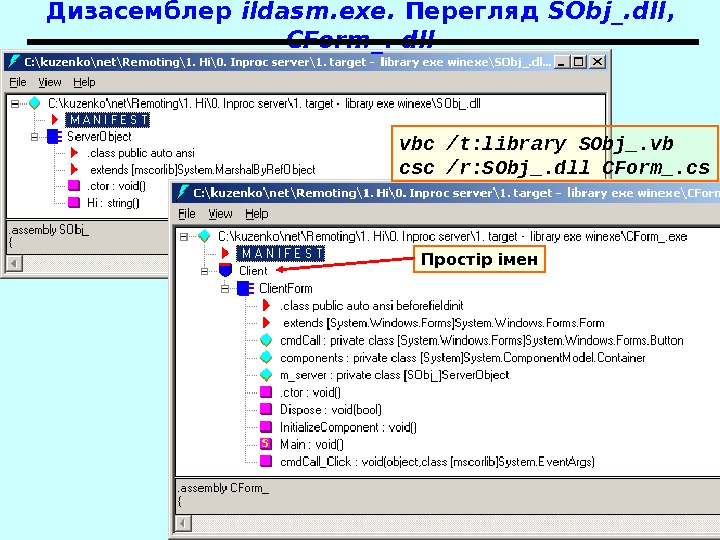Select 'Dispose : void(bool)' entry
The image size is (720, 540).
[331, 410]
